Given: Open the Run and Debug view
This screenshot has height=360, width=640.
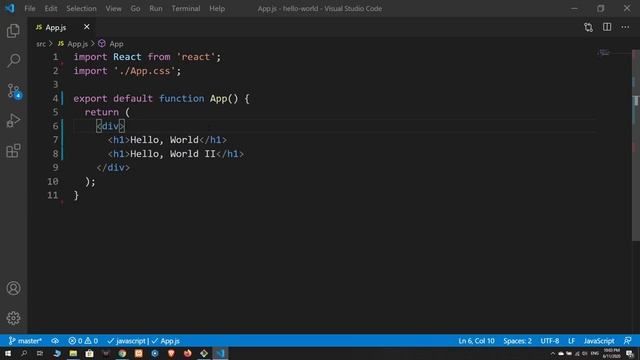Looking at the screenshot, I should click(13, 120).
